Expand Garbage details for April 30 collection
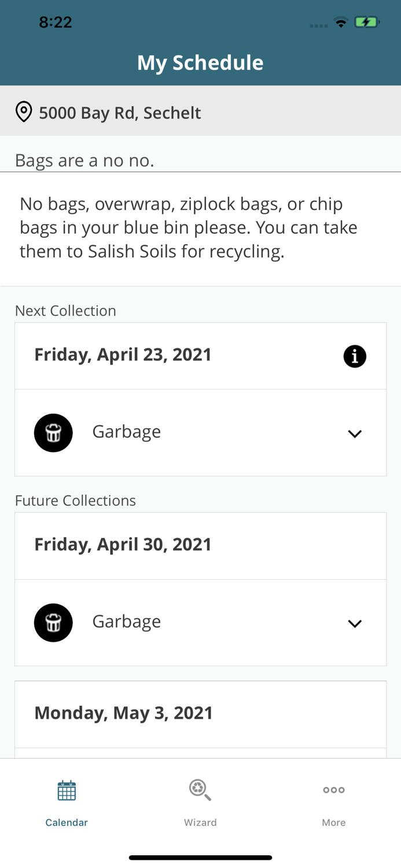Screen dimensions: 401x868 tap(355, 622)
